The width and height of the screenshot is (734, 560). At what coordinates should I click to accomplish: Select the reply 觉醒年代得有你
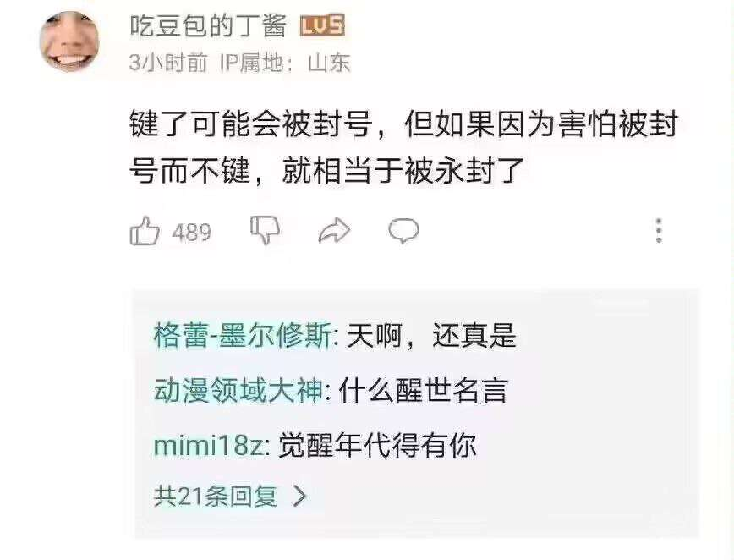(x=377, y=445)
